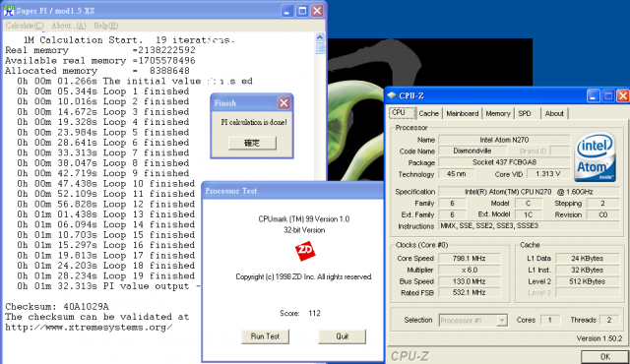This screenshot has height=364, width=630.
Task: Click the CPU-Z title bar icon
Action: 392,95
